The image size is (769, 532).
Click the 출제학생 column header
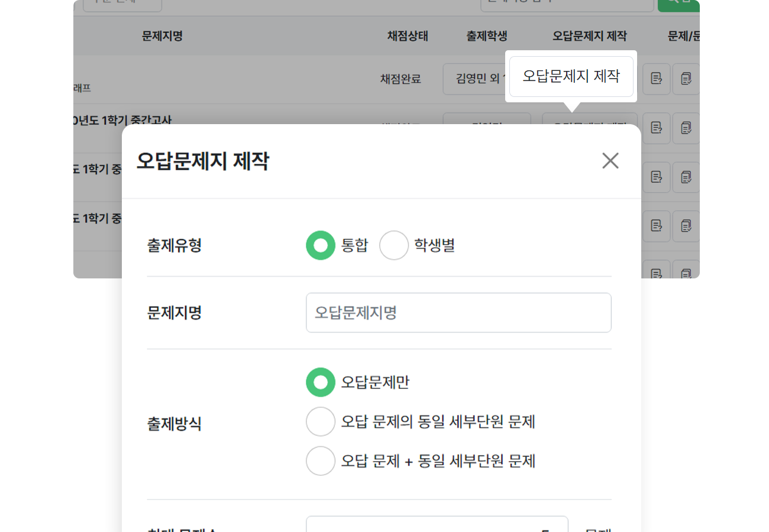(x=486, y=36)
